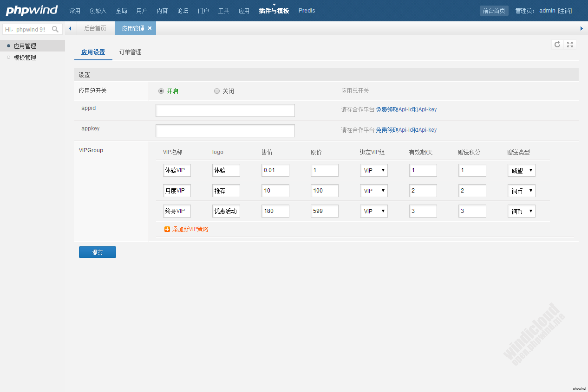Select the 关闭 radio button
Screen dimensions: 588x392
(217, 91)
